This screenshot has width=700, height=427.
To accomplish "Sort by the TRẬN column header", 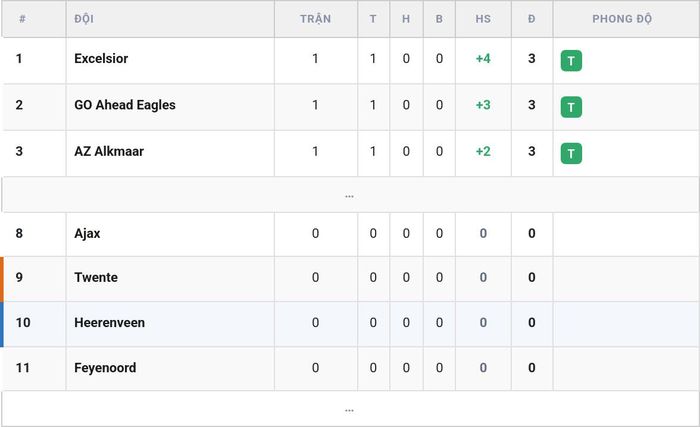I will [x=315, y=19].
